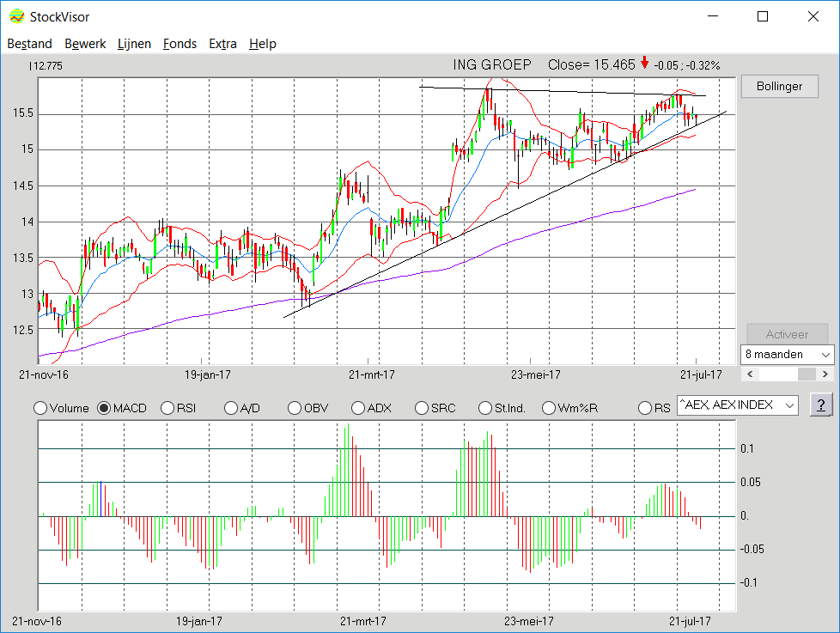The height and width of the screenshot is (633, 840).
Task: Open the ^AEX, AEX INDEX dropdown
Action: [x=738, y=405]
